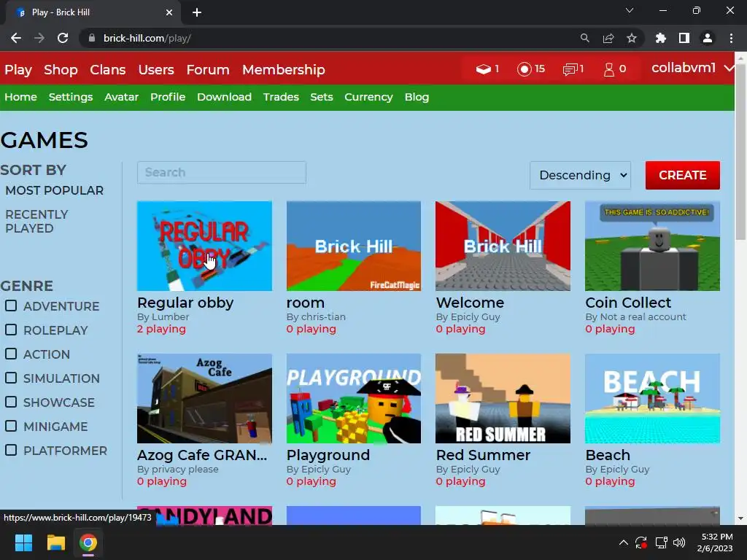Go to the Shop page

pyautogui.click(x=61, y=70)
